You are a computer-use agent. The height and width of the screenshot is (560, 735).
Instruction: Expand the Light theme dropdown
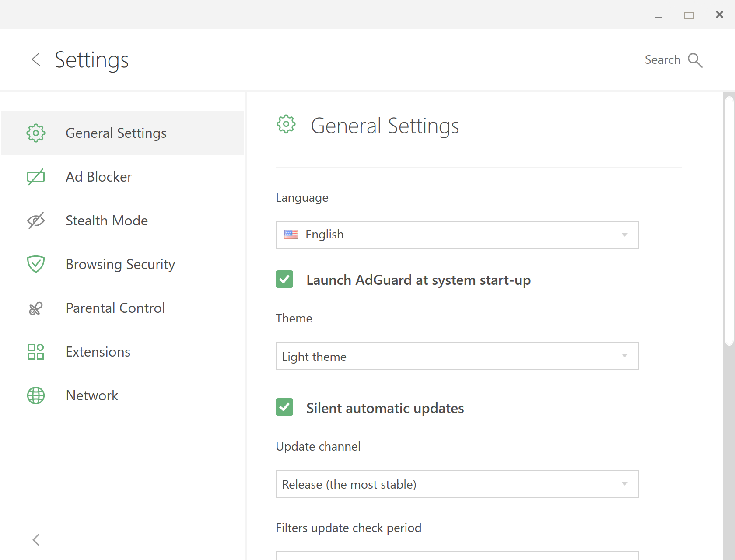(x=457, y=356)
